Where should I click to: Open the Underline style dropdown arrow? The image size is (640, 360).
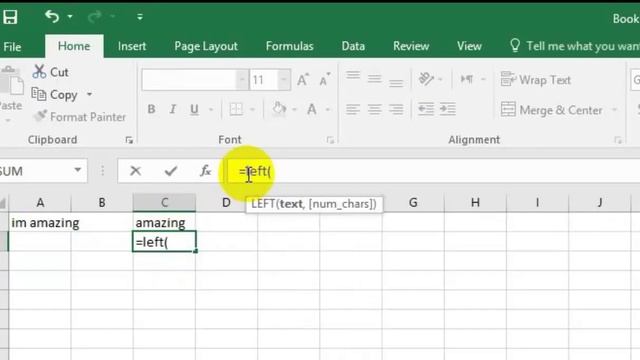pos(211,109)
